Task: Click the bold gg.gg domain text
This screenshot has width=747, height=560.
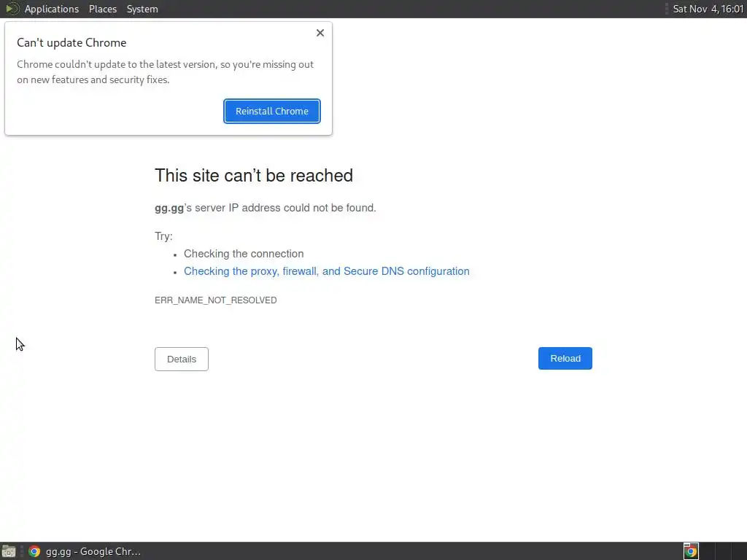Action: pyautogui.click(x=169, y=208)
